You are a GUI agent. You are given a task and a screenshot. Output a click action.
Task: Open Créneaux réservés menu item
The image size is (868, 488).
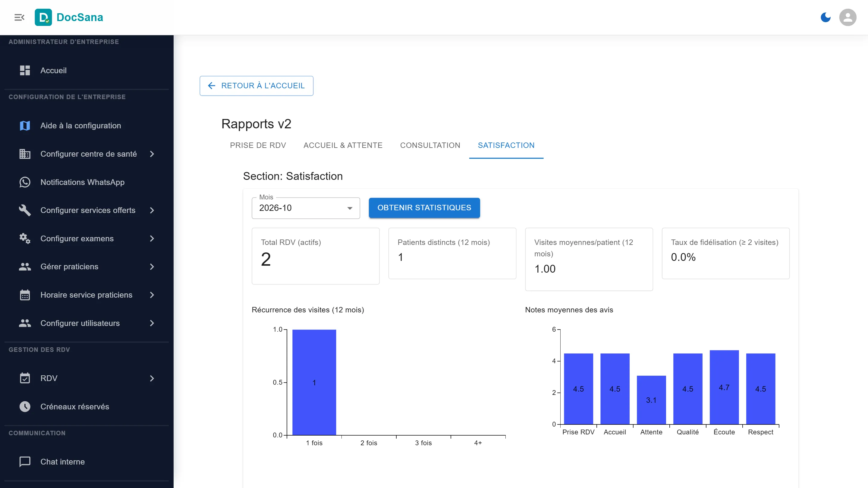tap(86, 406)
